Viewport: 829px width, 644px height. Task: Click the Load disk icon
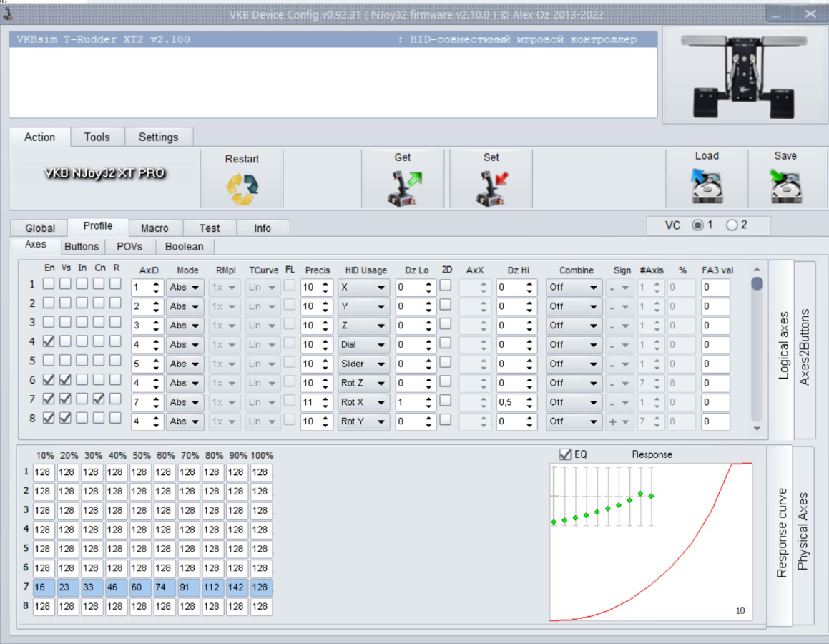pyautogui.click(x=706, y=187)
